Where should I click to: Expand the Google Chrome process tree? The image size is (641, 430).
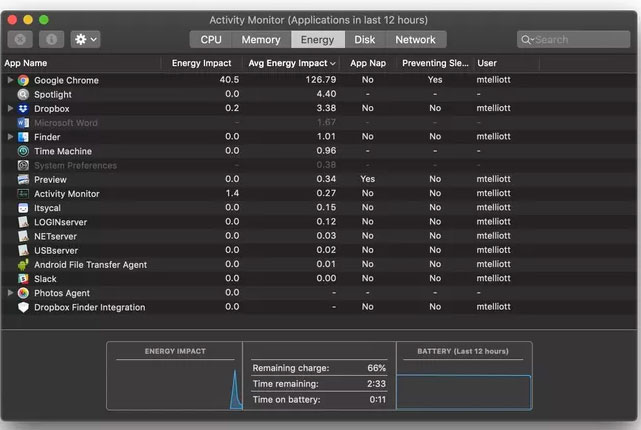[10, 80]
